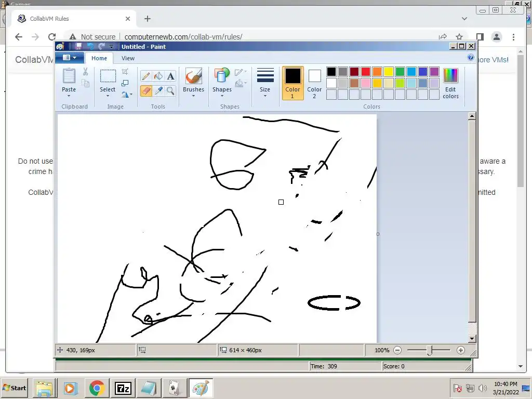This screenshot has width=532, height=399.
Task: Expand the Brushes dropdown arrow
Action: pyautogui.click(x=193, y=96)
